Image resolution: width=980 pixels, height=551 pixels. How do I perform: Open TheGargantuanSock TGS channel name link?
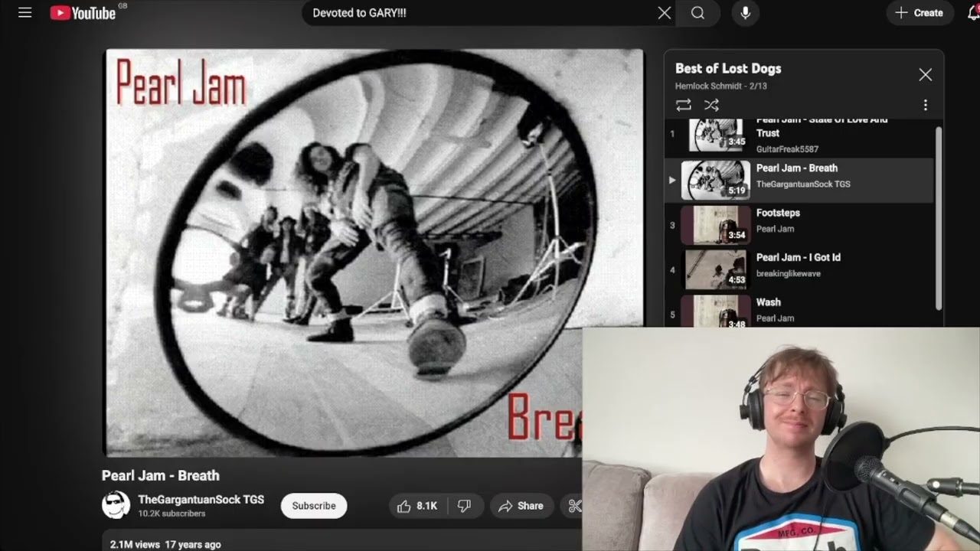click(x=201, y=500)
